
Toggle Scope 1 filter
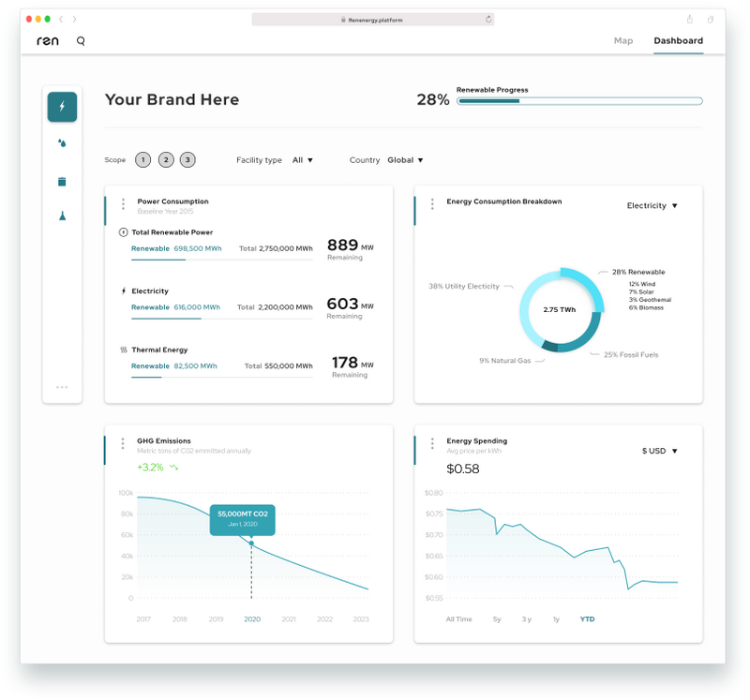143,159
